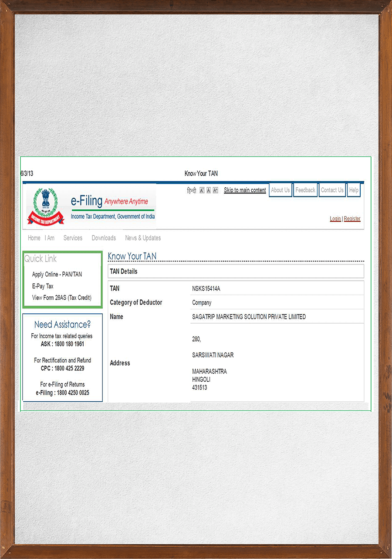Click the increase font size A+ icon
Viewport: 392px width, 559px height.
click(x=215, y=190)
